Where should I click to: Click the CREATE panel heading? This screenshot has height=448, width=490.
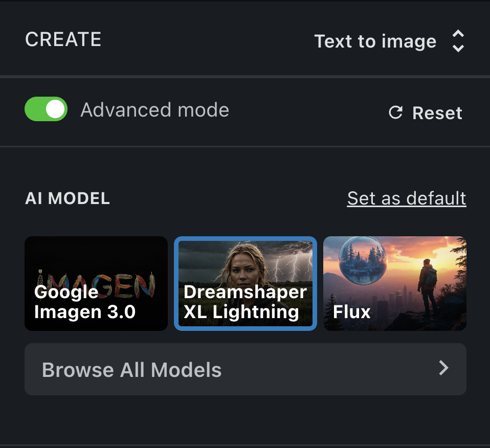[63, 39]
